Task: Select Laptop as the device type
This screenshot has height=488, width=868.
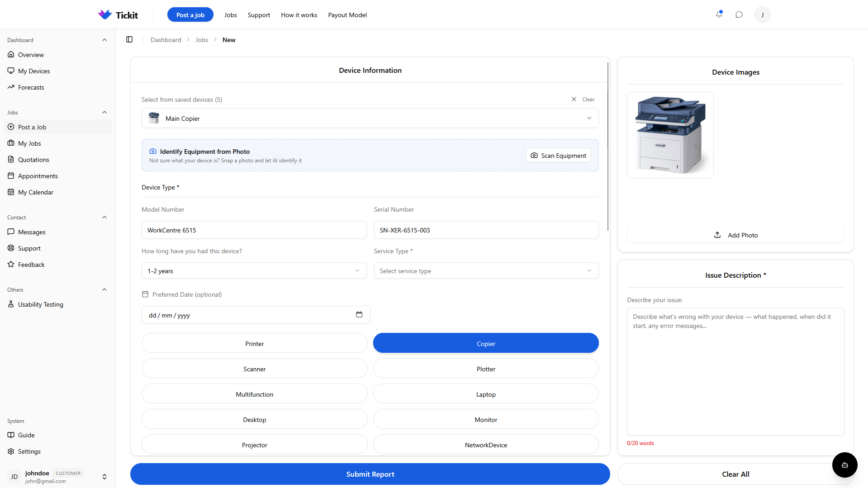Action: [x=485, y=393]
